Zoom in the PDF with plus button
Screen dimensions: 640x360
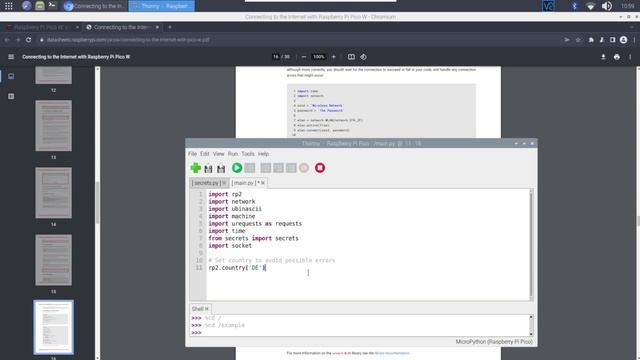333,57
